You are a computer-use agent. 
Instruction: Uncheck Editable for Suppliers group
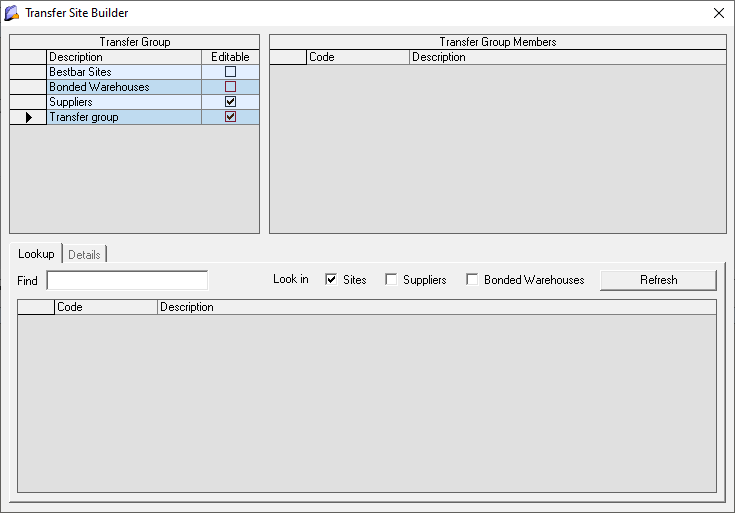(x=230, y=102)
